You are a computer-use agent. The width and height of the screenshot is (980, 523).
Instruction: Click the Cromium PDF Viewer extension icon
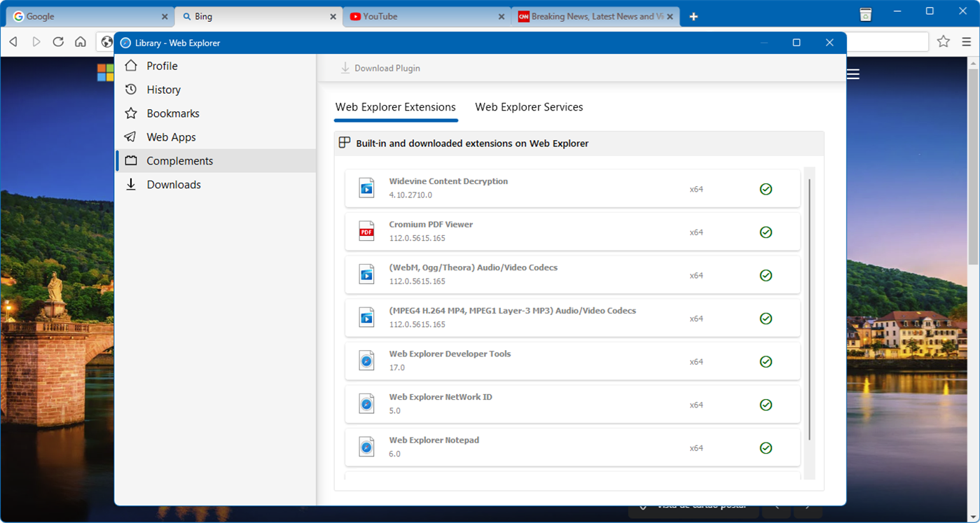pos(366,231)
